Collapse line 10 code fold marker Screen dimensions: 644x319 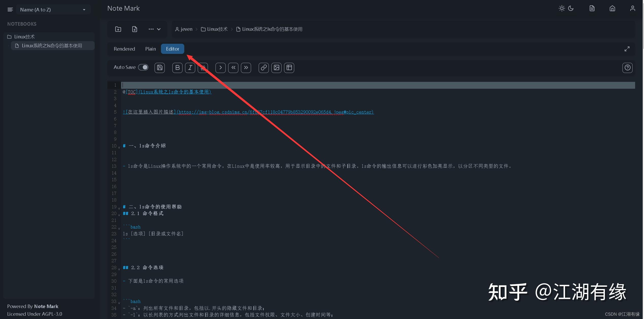tap(119, 147)
